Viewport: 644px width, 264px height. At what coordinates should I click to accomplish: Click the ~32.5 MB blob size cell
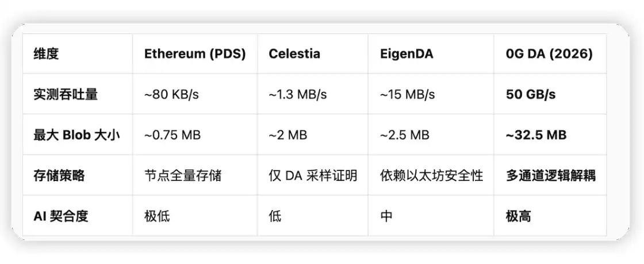pyautogui.click(x=536, y=135)
